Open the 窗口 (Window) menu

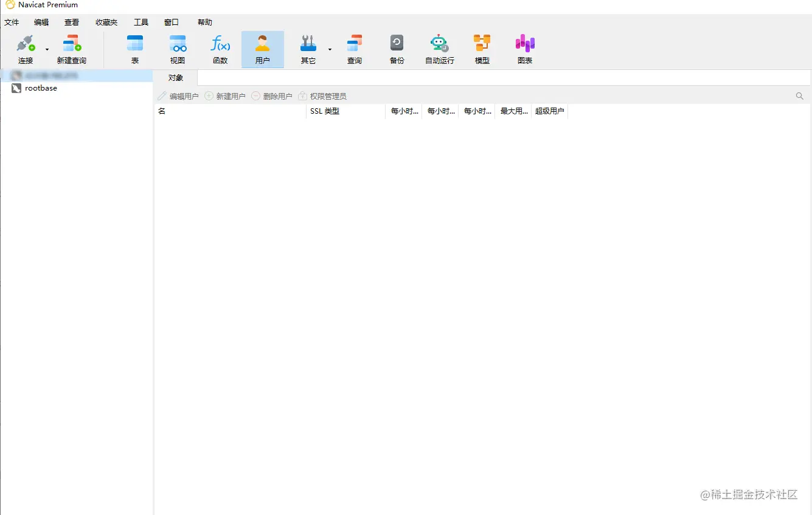(x=172, y=22)
